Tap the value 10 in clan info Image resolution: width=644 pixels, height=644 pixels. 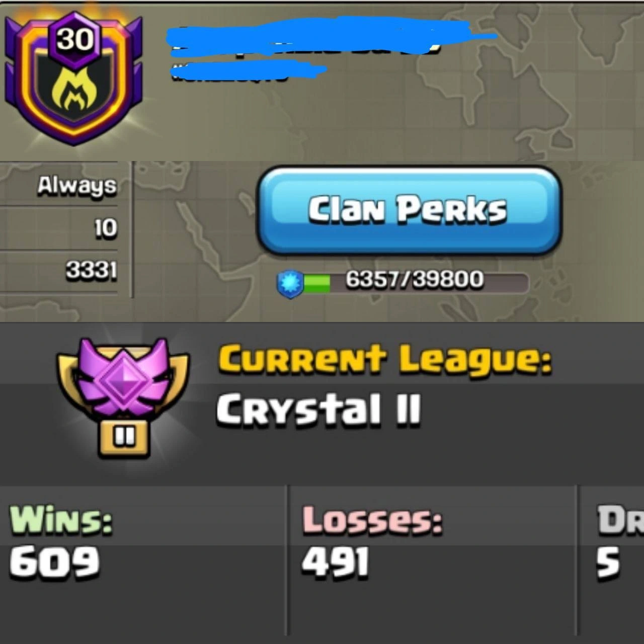tap(106, 228)
